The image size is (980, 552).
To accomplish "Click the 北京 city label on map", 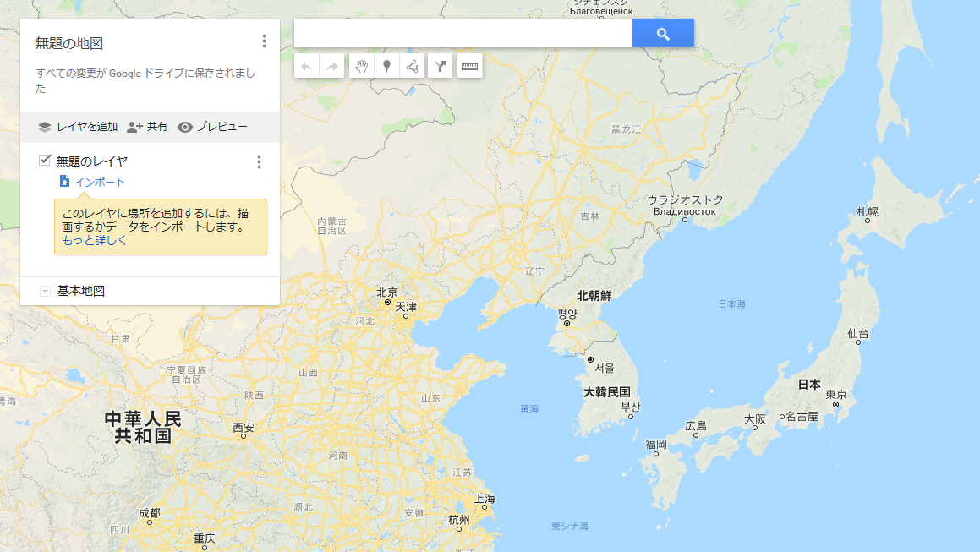I will tap(387, 292).
